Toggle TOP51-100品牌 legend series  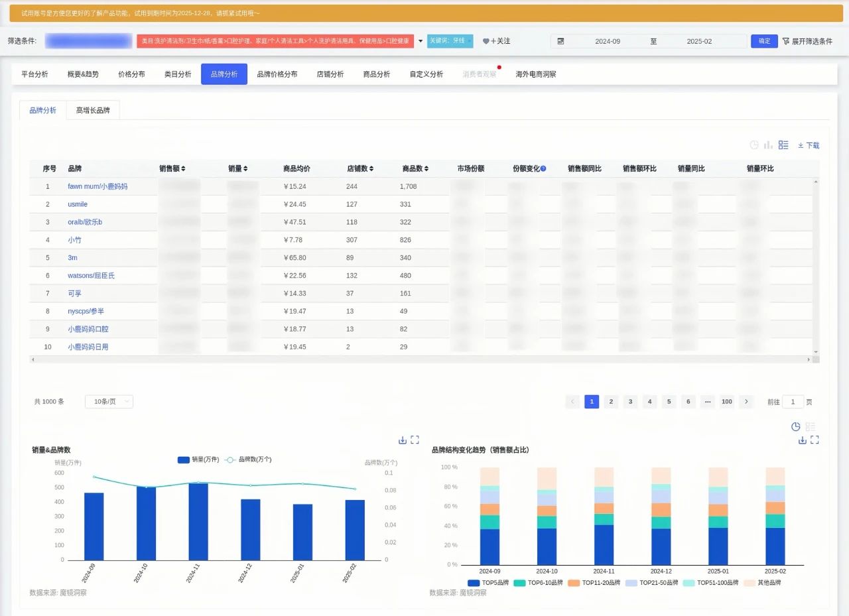[x=711, y=583]
